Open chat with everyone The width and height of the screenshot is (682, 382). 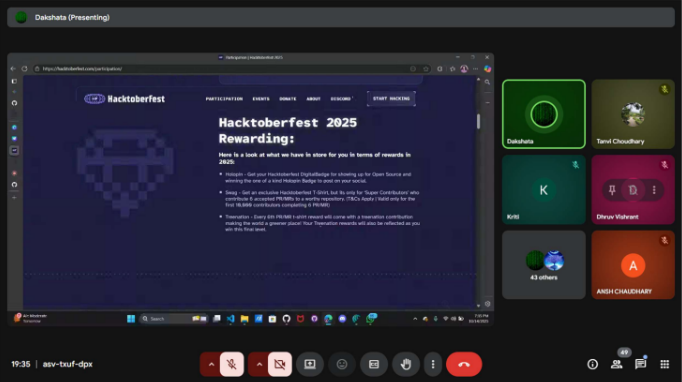tap(640, 364)
